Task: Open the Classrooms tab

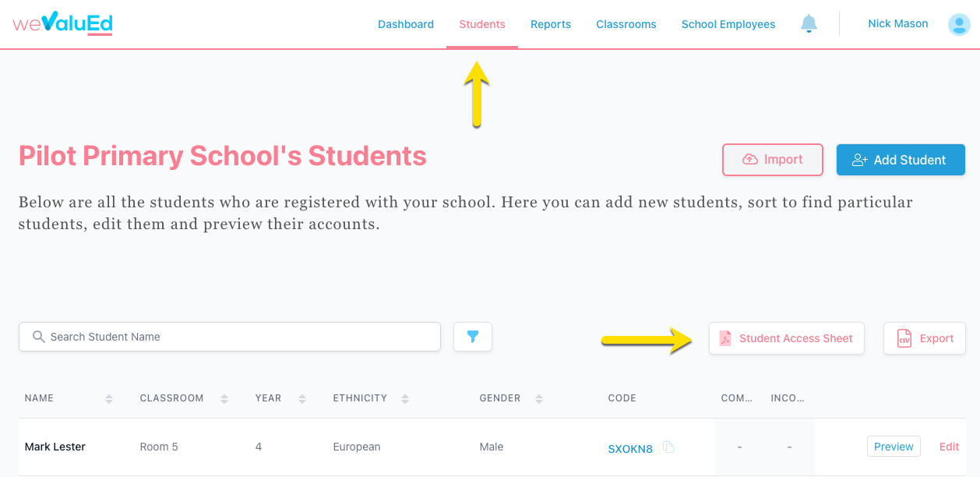Action: [x=626, y=24]
